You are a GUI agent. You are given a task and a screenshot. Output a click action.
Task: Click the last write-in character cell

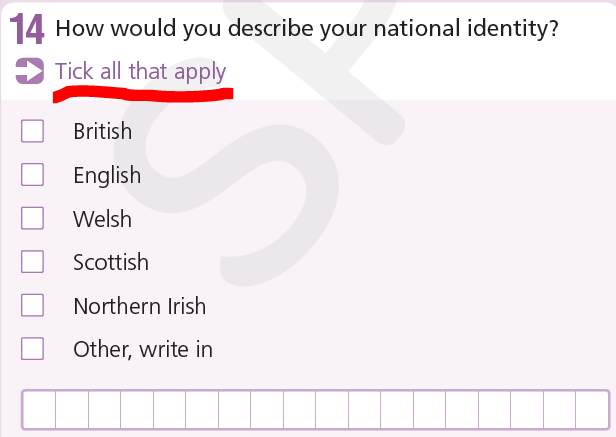coord(592,409)
